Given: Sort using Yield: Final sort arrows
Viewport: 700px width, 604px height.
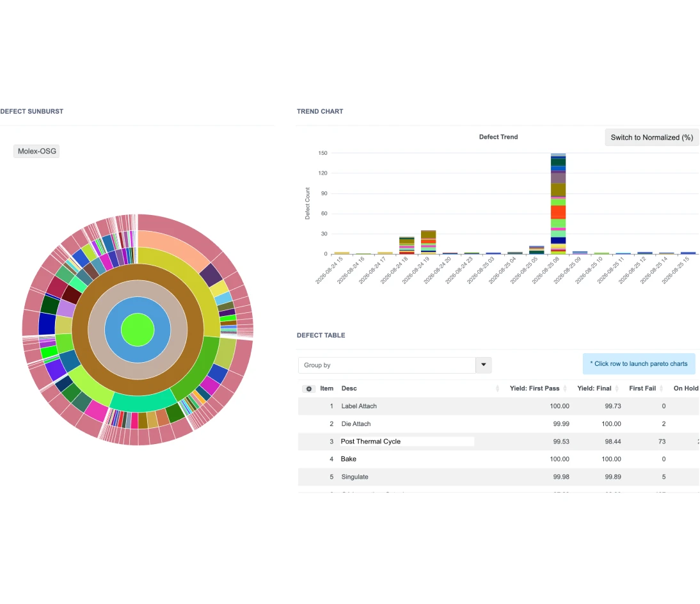Looking at the screenshot, I should [x=617, y=389].
